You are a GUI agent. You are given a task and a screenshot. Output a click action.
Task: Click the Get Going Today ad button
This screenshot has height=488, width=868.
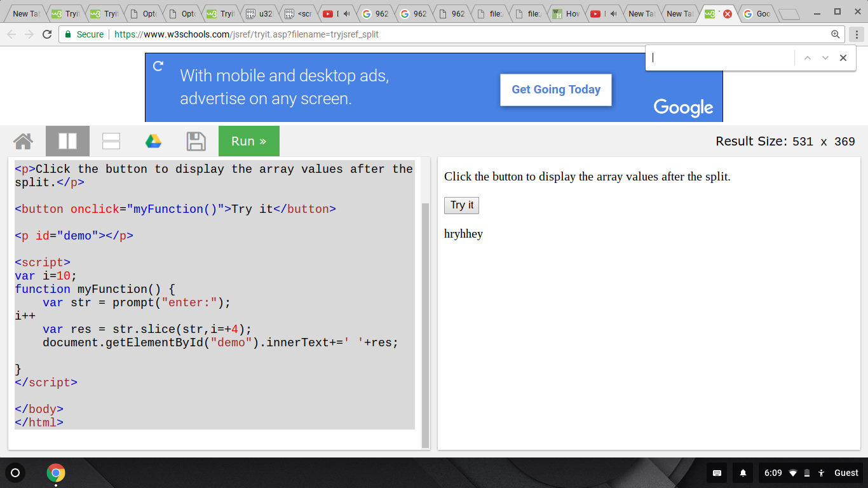coord(556,90)
